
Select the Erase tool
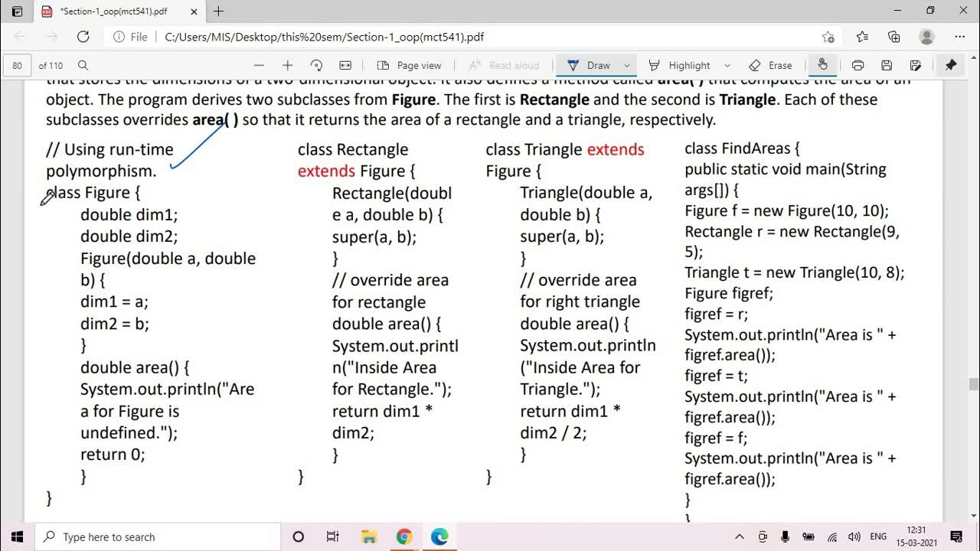point(770,66)
